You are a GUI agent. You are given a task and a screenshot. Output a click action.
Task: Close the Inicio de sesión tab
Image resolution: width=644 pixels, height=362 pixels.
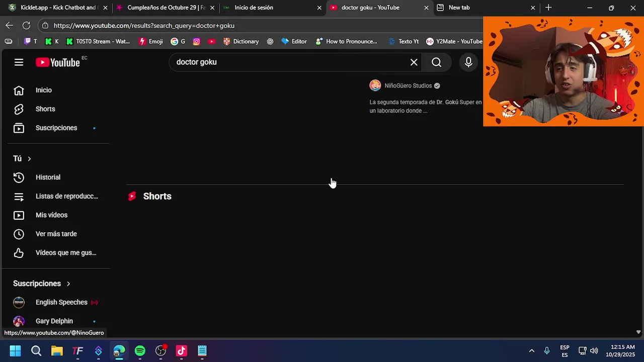319,8
